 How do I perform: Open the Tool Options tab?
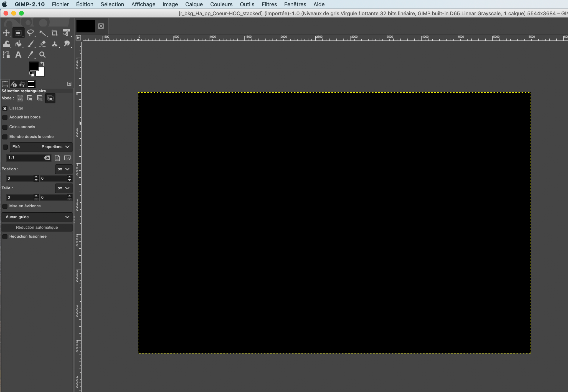point(5,84)
